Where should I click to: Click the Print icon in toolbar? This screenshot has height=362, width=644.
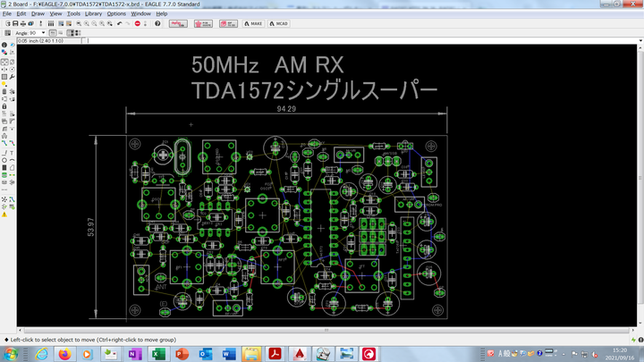(24, 23)
